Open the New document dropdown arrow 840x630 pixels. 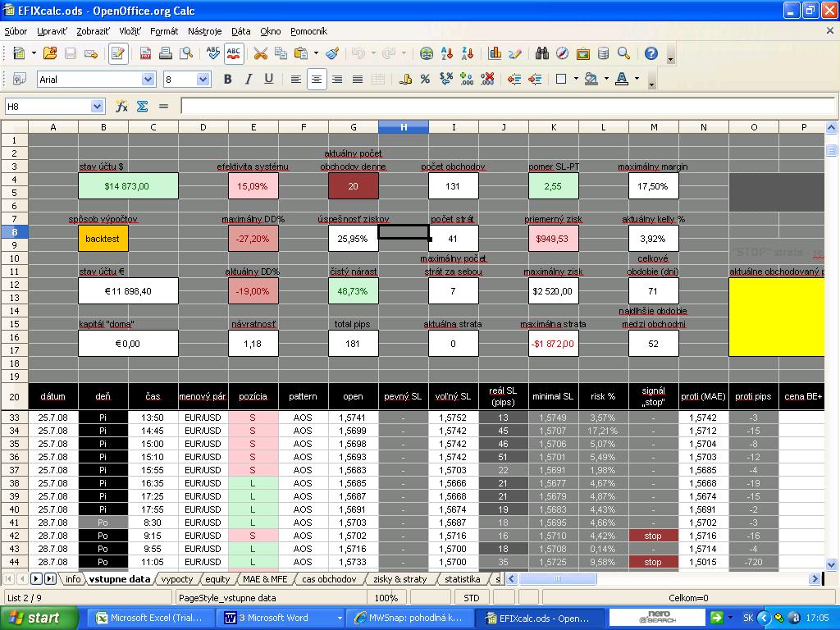click(x=34, y=53)
